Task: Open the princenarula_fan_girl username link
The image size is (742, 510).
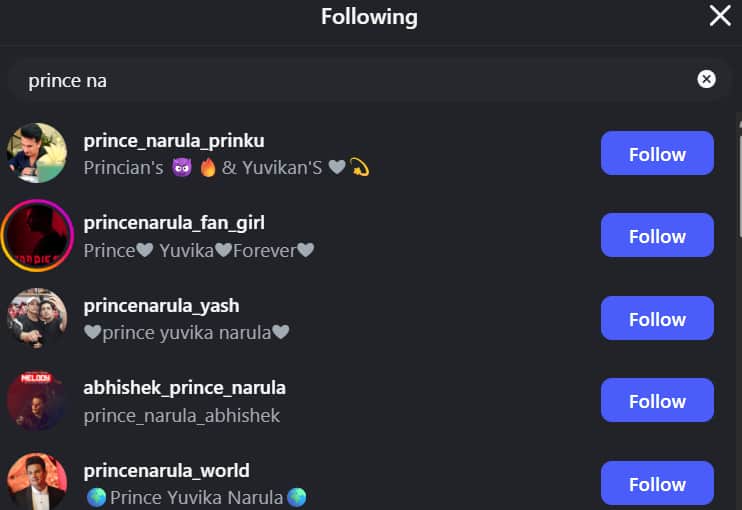Action: click(174, 223)
